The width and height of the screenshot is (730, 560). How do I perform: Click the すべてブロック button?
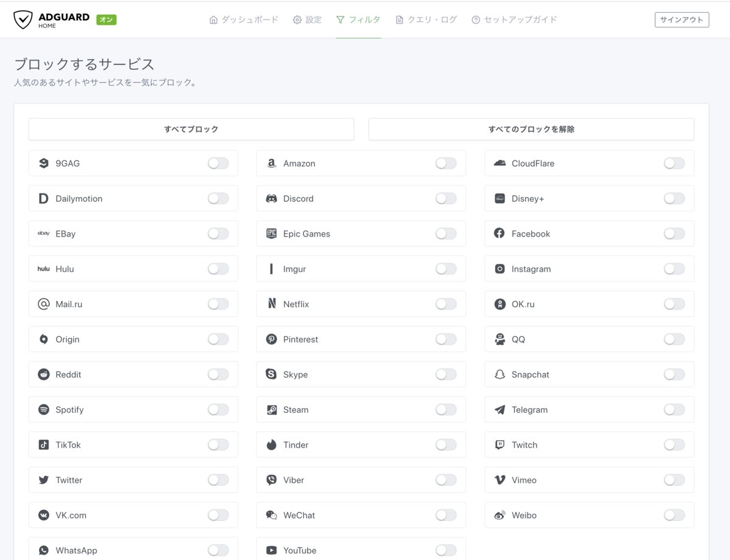pos(191,129)
